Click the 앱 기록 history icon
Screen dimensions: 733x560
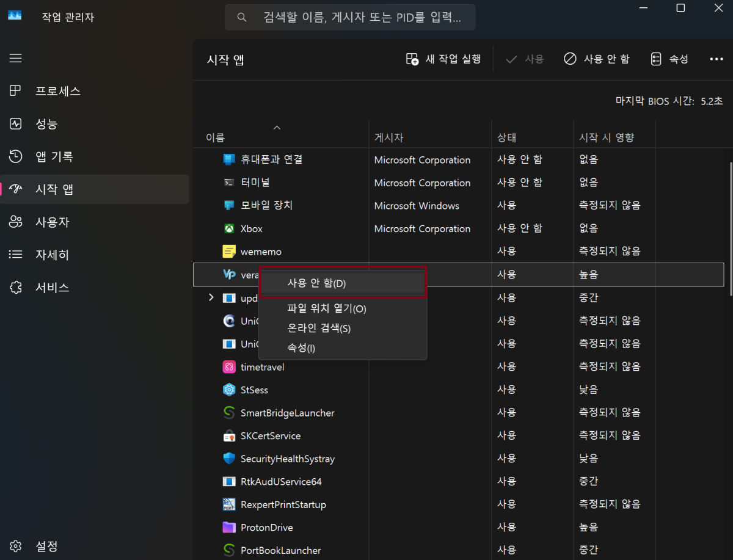tap(16, 156)
